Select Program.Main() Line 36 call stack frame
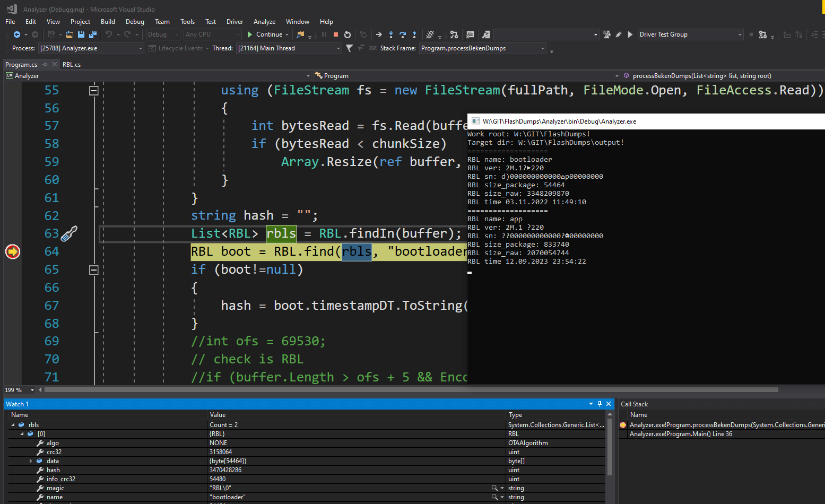 click(x=681, y=434)
